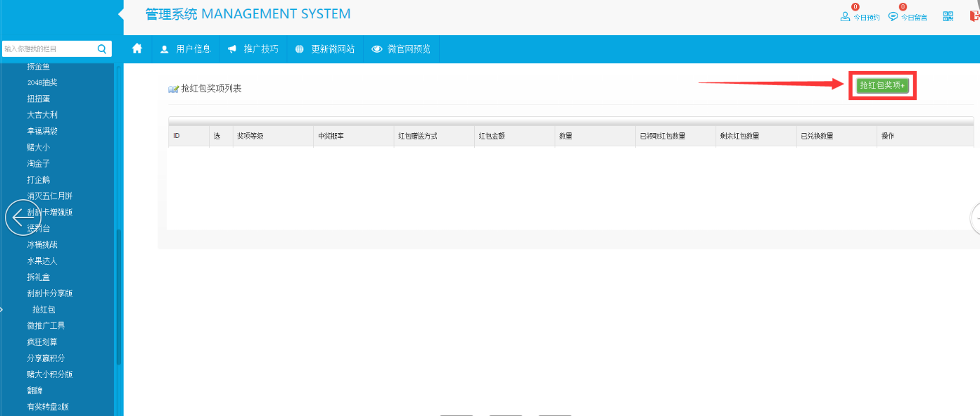Select 抢红包 in the sidebar
This screenshot has height=416, width=980.
click(44, 310)
